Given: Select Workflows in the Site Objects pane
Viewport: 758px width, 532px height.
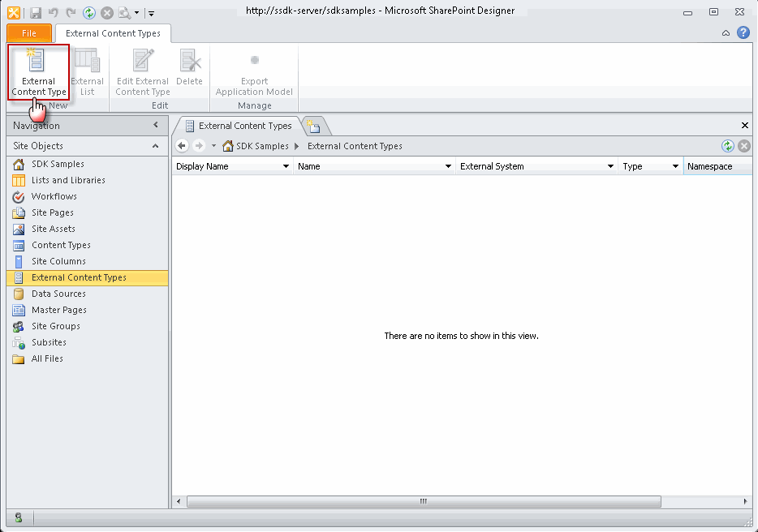Looking at the screenshot, I should 54,196.
